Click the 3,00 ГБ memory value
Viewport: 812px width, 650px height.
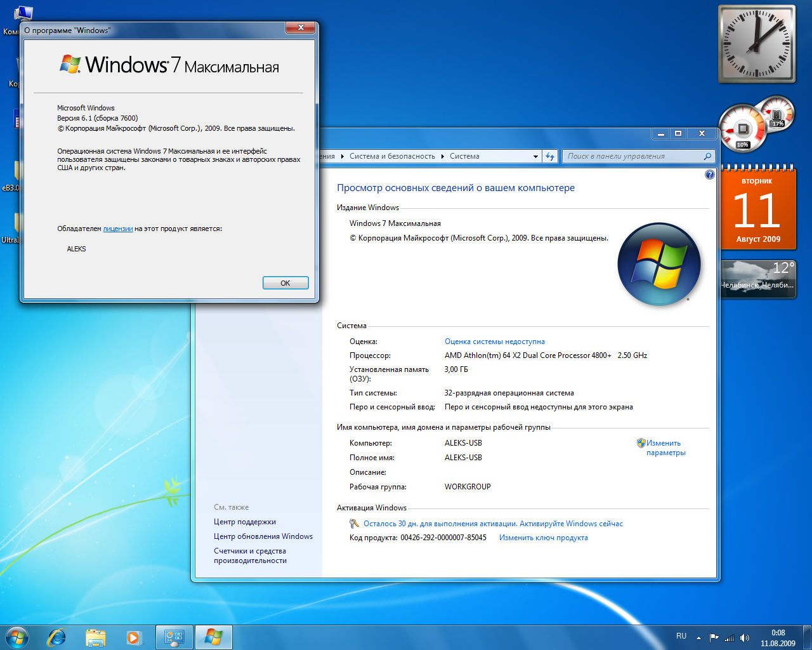point(456,369)
